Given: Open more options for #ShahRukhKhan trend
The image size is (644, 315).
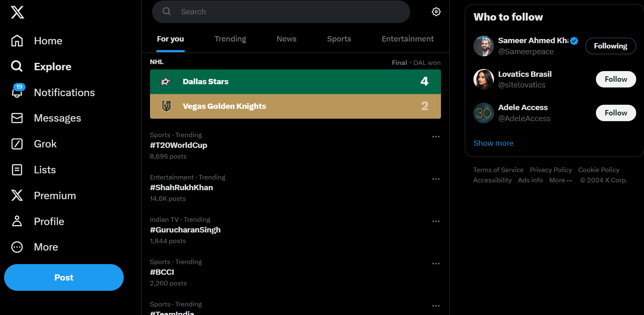Looking at the screenshot, I should click(x=436, y=179).
